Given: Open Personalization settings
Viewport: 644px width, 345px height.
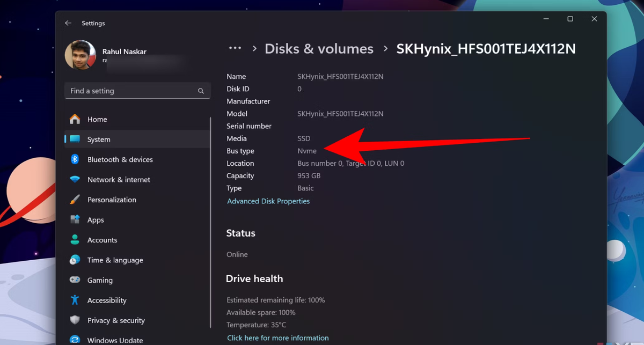Looking at the screenshot, I should (137, 200).
